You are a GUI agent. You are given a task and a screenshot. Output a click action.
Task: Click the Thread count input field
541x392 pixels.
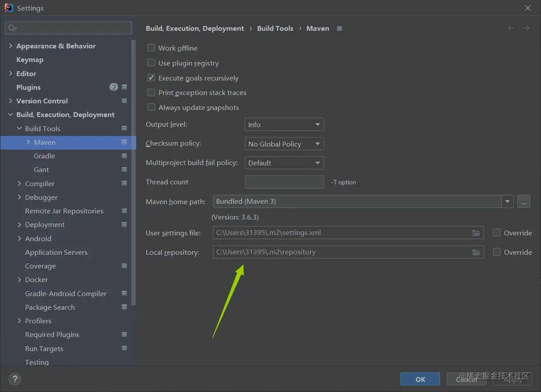point(284,182)
